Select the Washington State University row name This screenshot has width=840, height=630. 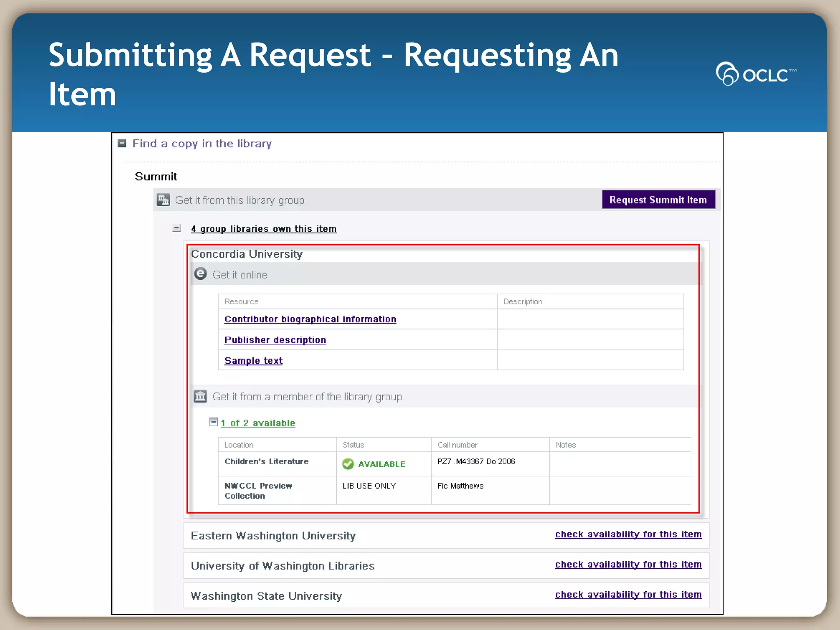(266, 596)
